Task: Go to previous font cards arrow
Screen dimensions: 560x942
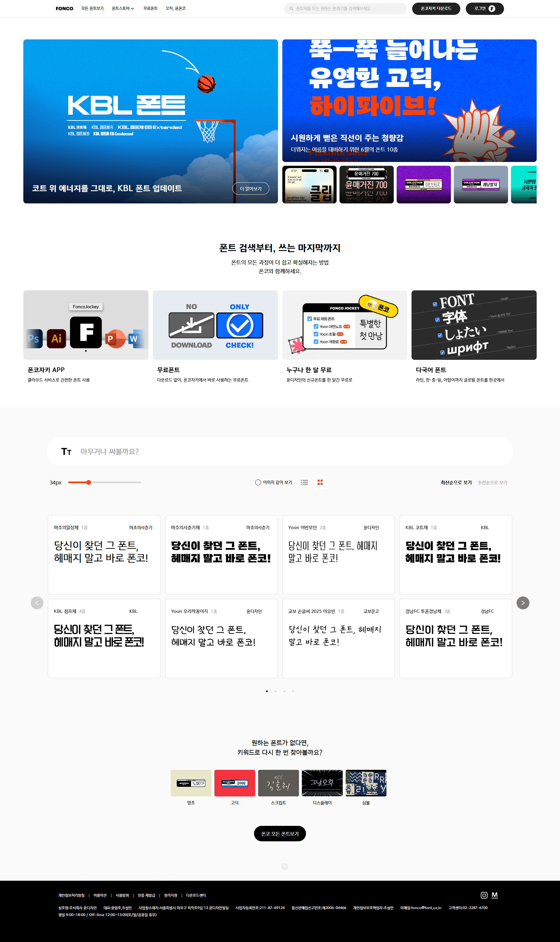Action: point(37,603)
